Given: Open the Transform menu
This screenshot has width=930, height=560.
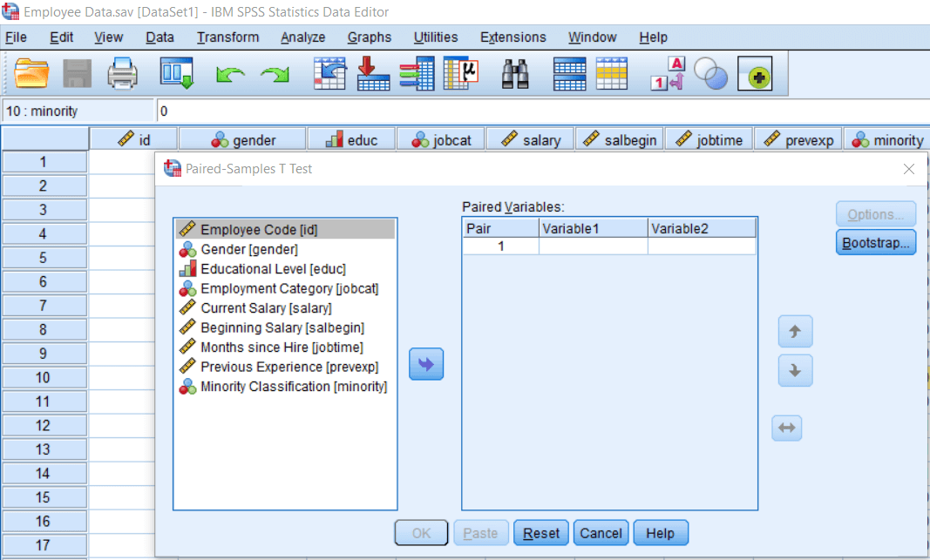Looking at the screenshot, I should [227, 37].
